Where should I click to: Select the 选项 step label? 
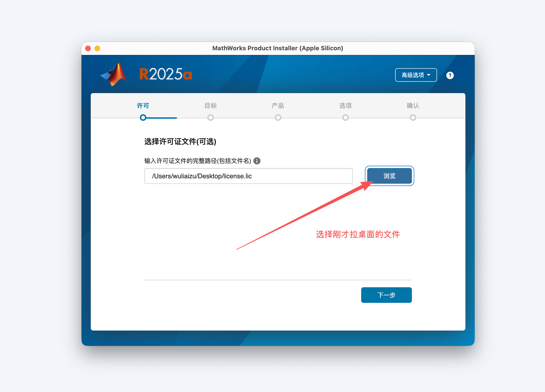point(345,105)
